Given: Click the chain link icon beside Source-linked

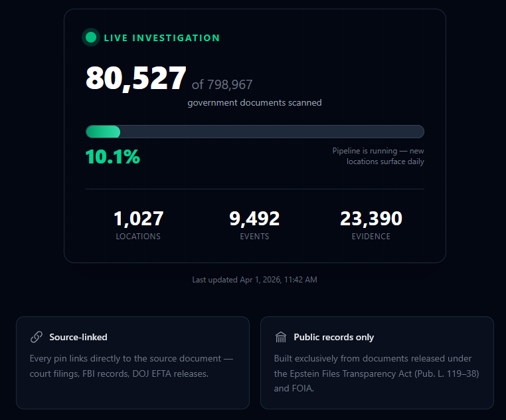Looking at the screenshot, I should 37,338.
